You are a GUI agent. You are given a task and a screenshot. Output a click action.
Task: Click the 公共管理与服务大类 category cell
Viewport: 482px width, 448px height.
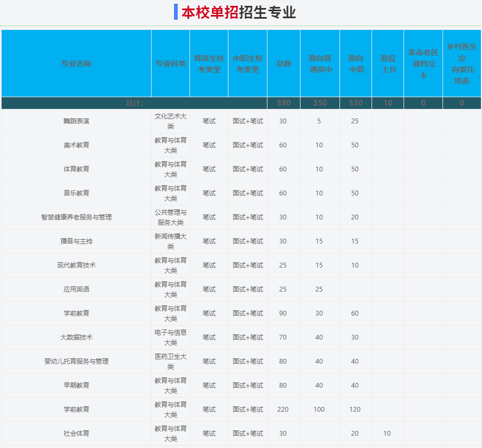tap(171, 217)
